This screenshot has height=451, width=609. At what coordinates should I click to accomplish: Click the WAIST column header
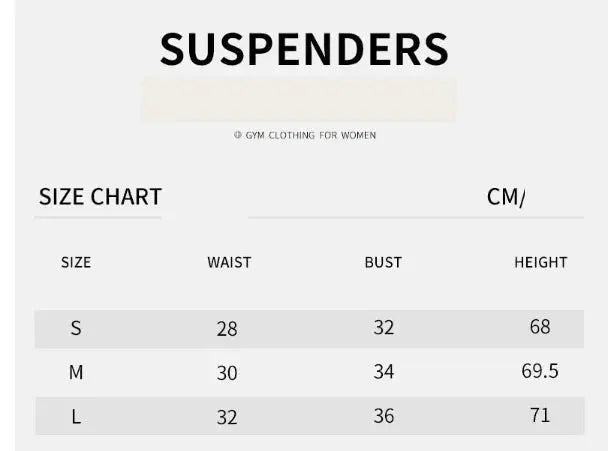coord(229,263)
